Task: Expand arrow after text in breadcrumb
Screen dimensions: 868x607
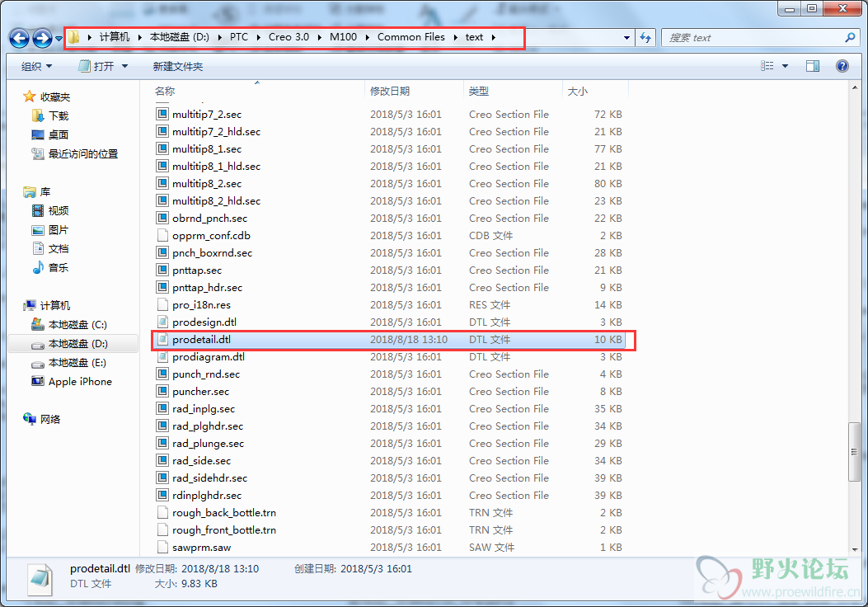Action: pyautogui.click(x=493, y=38)
